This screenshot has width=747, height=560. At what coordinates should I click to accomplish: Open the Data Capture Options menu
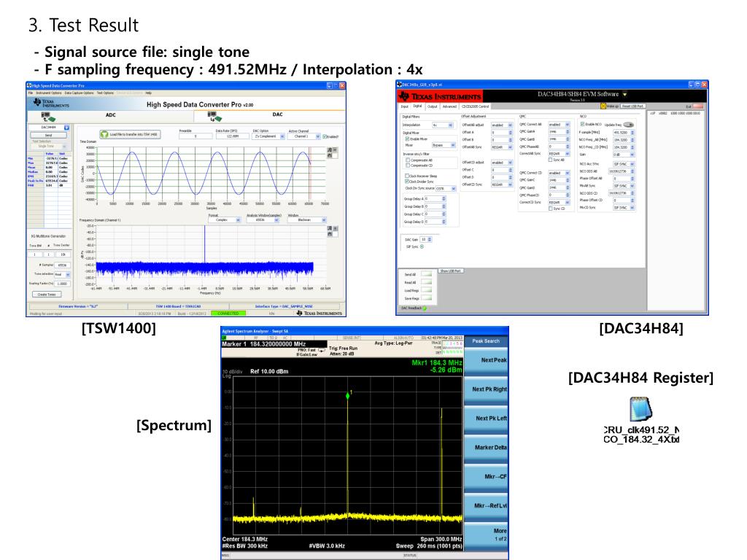click(x=79, y=93)
